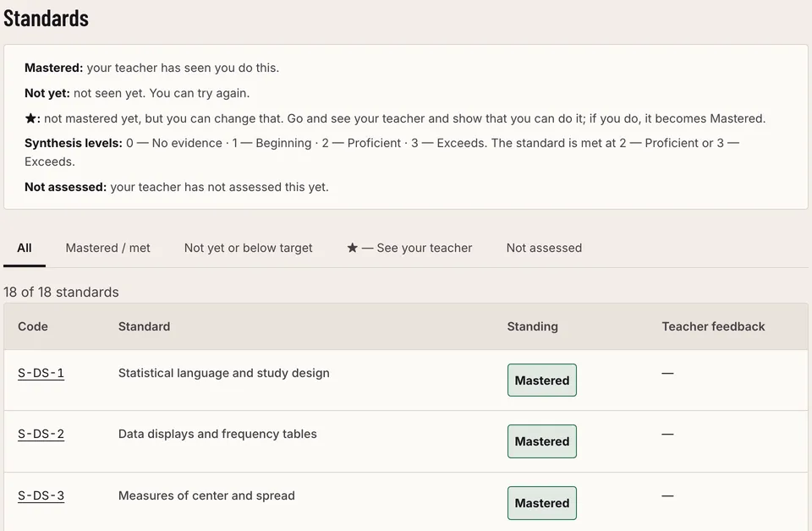Click teacher feedback dash for S-DS-1
Viewport: 812px width, 531px height.
667,373
